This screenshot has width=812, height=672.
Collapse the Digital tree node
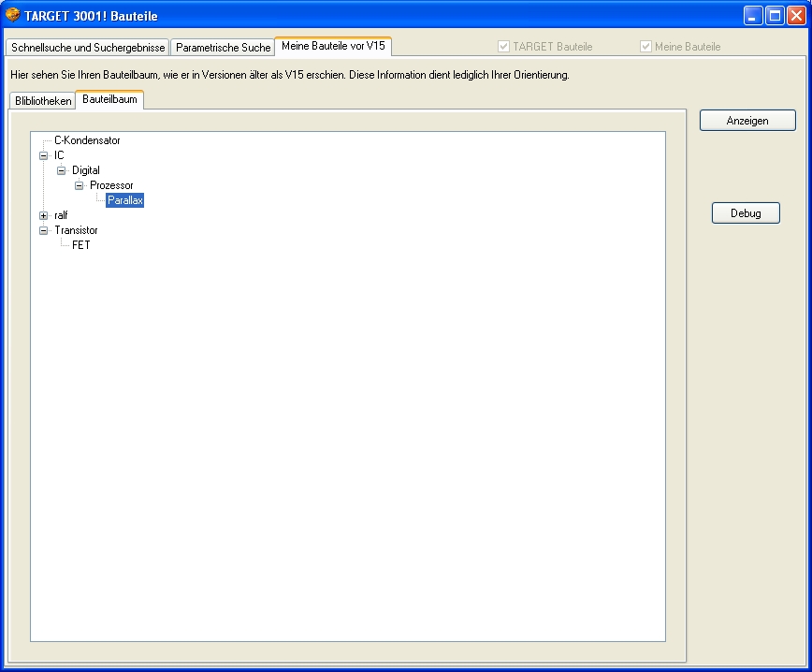[x=62, y=170]
